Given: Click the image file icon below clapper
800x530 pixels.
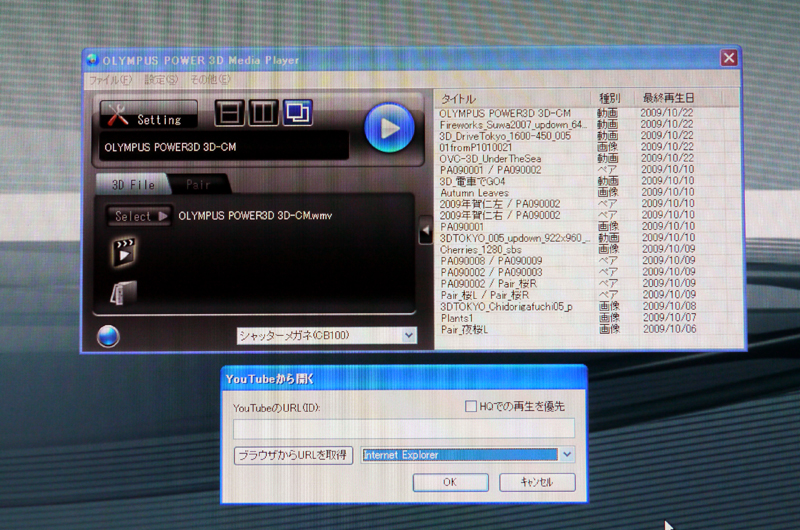Looking at the screenshot, I should [124, 293].
